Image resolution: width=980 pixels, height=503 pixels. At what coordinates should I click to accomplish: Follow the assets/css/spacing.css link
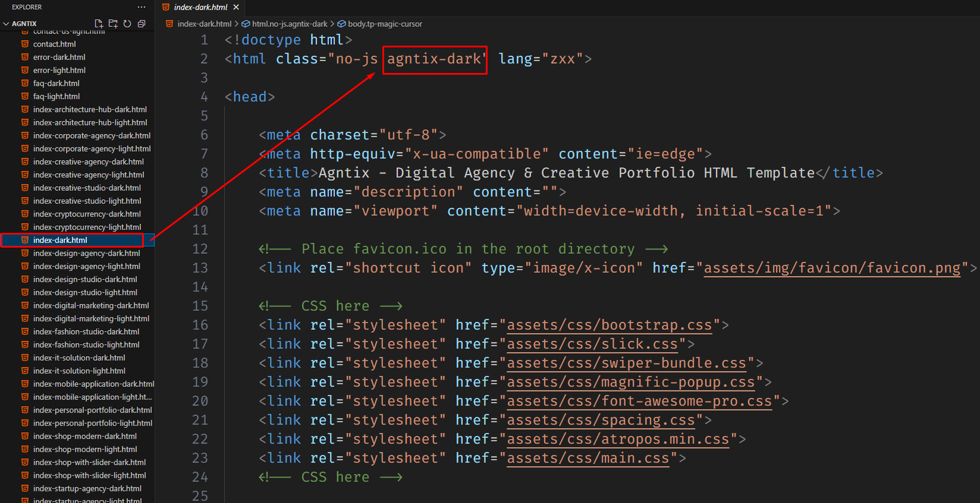click(601, 420)
